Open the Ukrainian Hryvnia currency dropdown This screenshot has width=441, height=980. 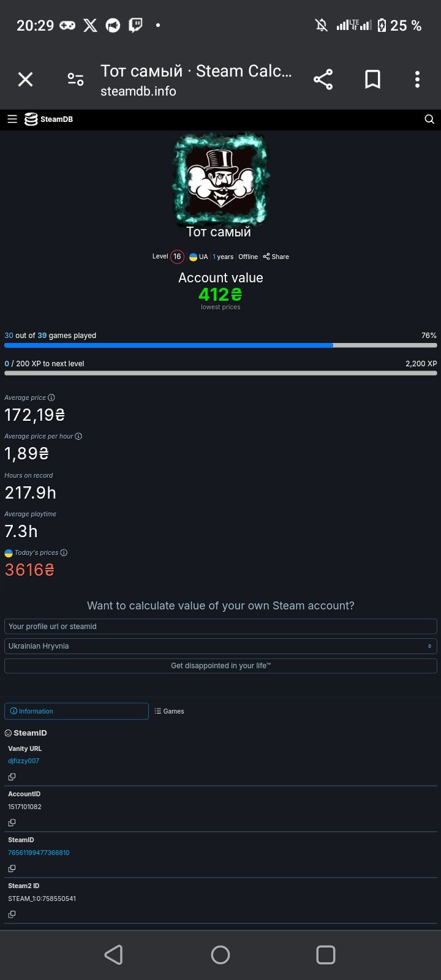click(221, 646)
